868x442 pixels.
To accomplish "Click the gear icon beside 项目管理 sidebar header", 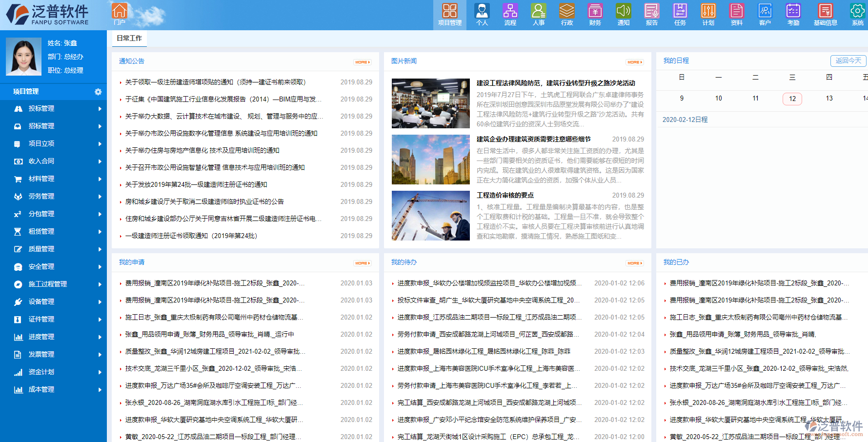I will pos(98,92).
